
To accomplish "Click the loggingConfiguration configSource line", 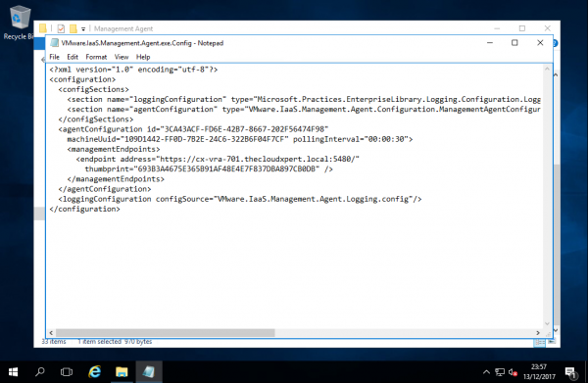I will (x=240, y=199).
